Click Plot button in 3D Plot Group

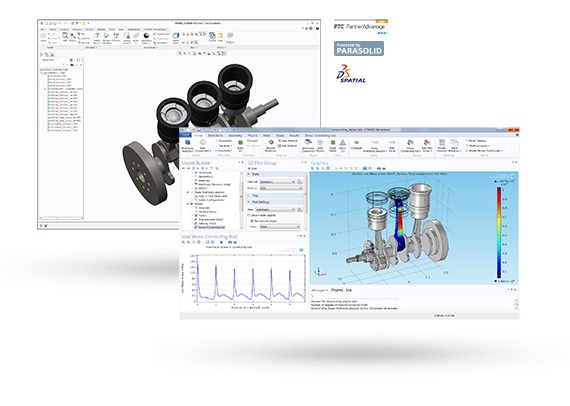pyautogui.click(x=252, y=169)
